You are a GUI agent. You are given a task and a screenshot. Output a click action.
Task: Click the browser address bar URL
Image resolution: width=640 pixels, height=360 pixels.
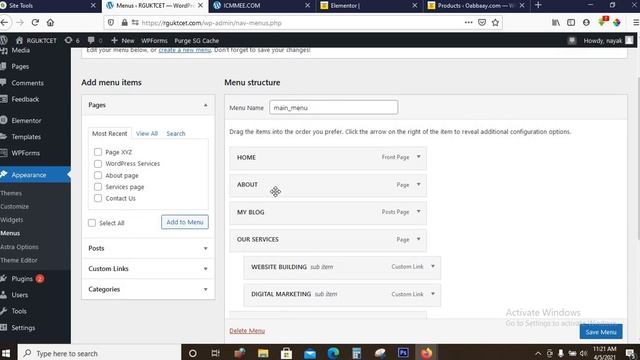click(x=211, y=23)
